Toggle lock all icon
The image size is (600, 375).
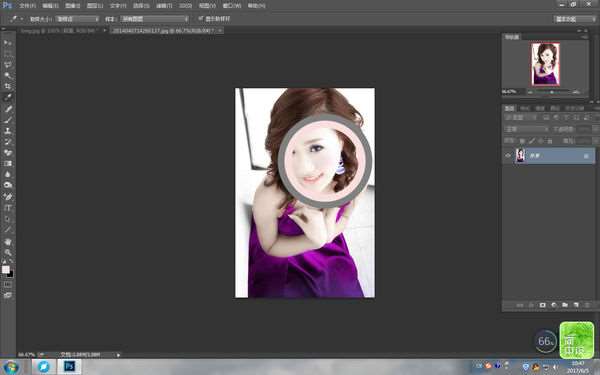pos(550,141)
